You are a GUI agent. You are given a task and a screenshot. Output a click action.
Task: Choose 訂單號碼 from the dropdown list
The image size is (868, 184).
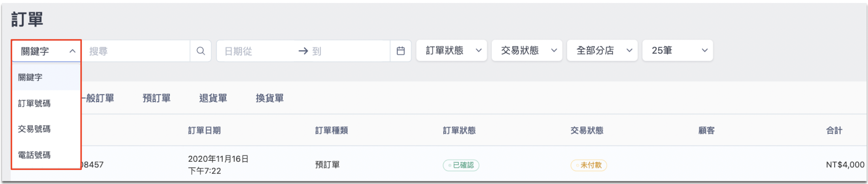46,103
